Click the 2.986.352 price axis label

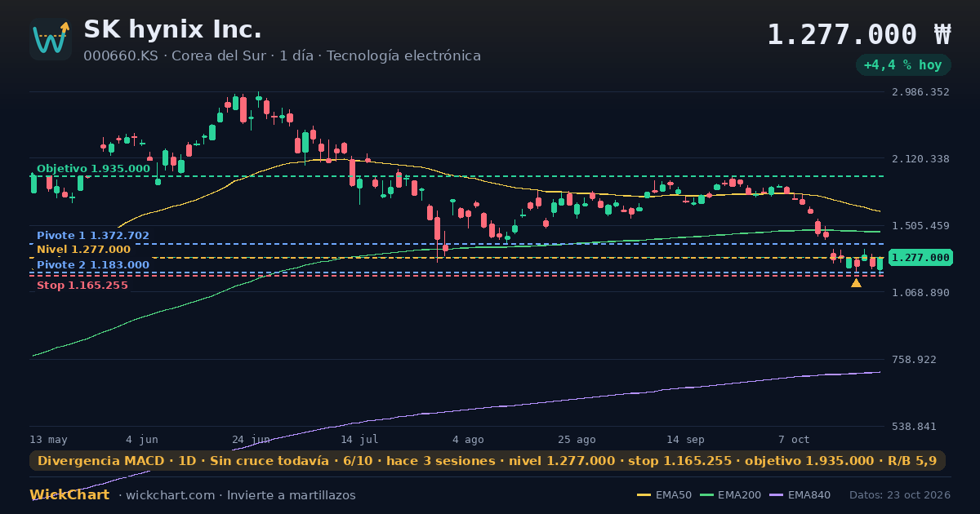[x=921, y=92]
